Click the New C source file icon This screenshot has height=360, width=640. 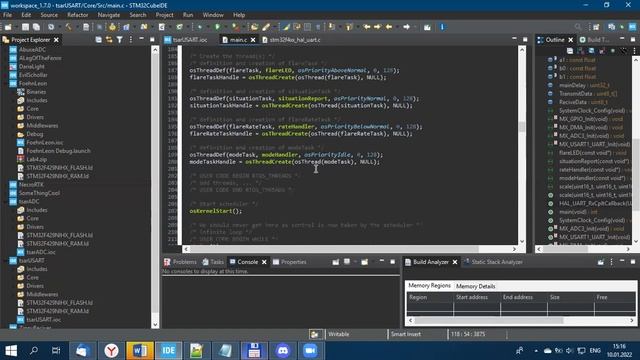coord(162,27)
